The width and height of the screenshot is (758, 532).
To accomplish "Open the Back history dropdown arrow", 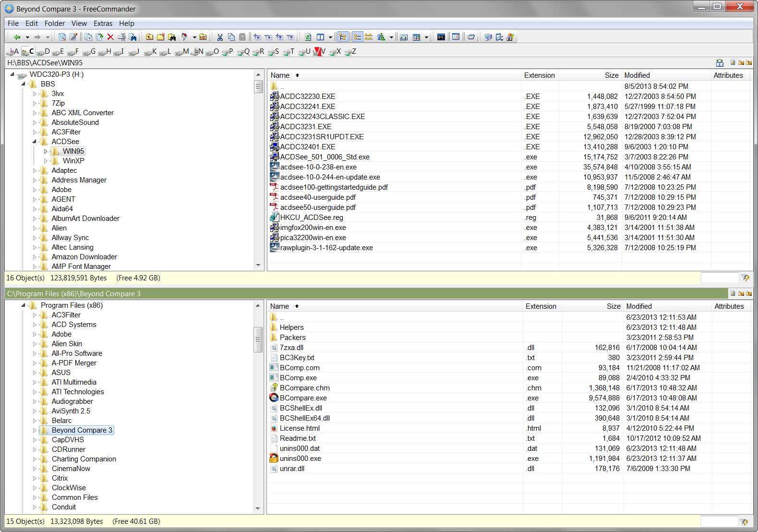I will (27, 37).
